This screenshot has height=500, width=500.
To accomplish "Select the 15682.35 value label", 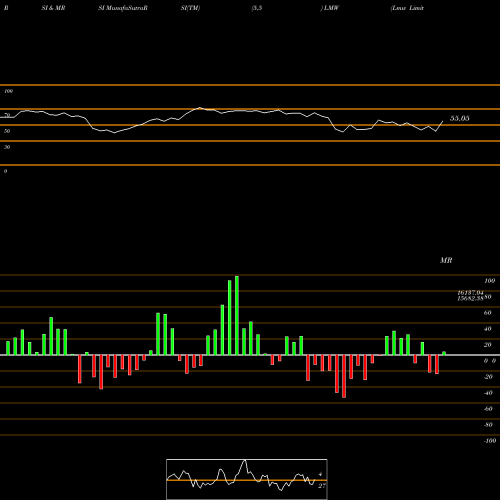I will click(470, 298).
